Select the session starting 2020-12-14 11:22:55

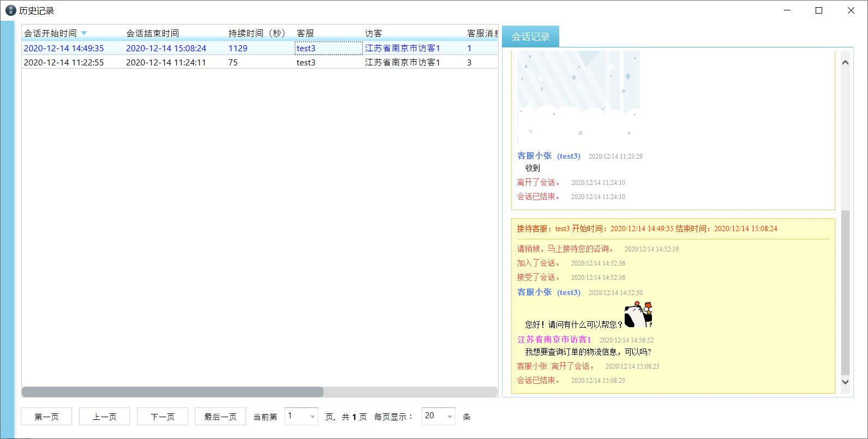pyautogui.click(x=260, y=62)
